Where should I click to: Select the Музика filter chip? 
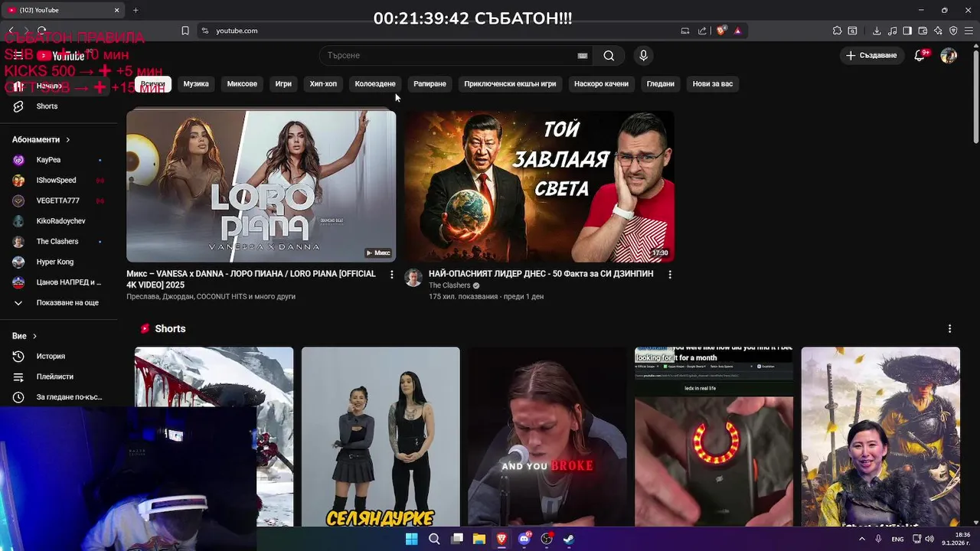tap(196, 83)
